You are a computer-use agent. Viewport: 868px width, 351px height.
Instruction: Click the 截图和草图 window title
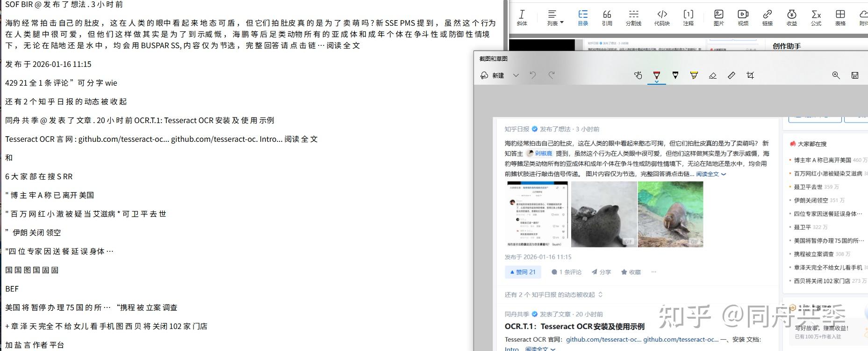494,58
